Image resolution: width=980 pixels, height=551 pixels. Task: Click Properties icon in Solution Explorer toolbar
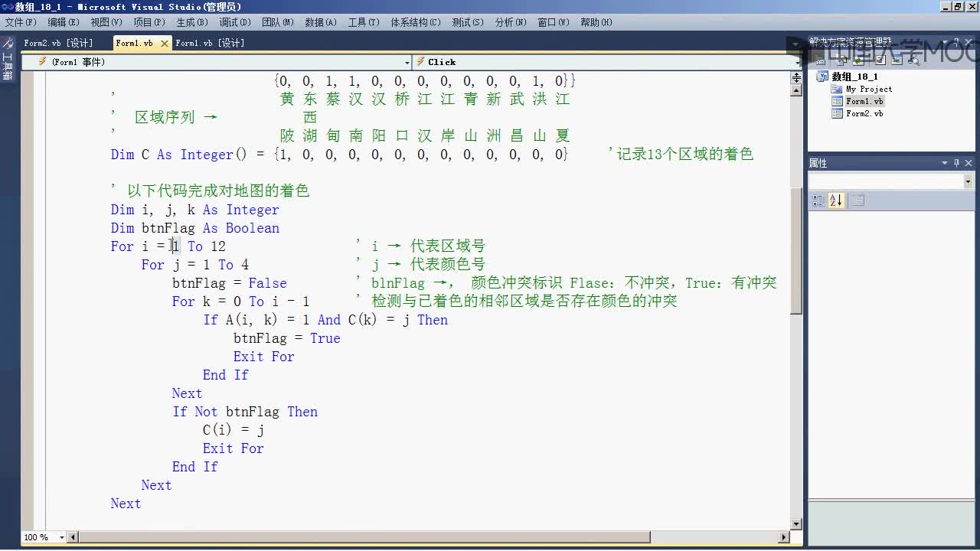[821, 61]
